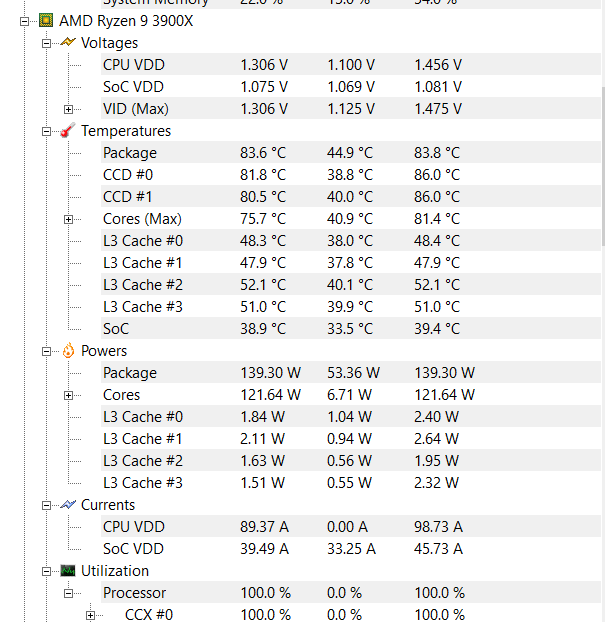The height and width of the screenshot is (622, 605).
Task: Collapse the Powers section
Action: click(x=46, y=351)
